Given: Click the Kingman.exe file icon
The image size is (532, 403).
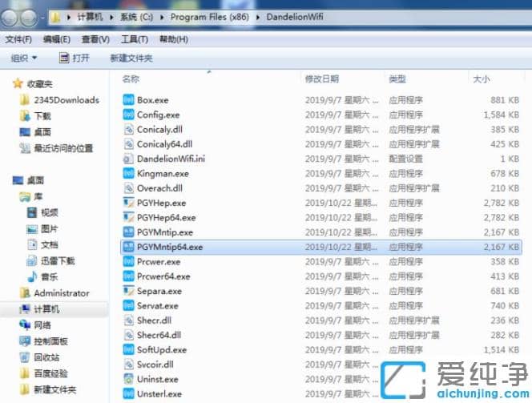Looking at the screenshot, I should tap(129, 173).
